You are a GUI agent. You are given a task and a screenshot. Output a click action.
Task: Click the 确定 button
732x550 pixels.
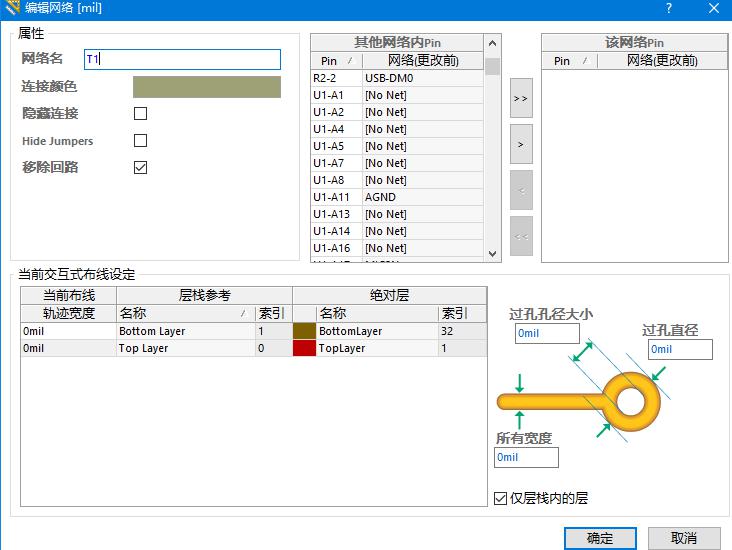600,538
